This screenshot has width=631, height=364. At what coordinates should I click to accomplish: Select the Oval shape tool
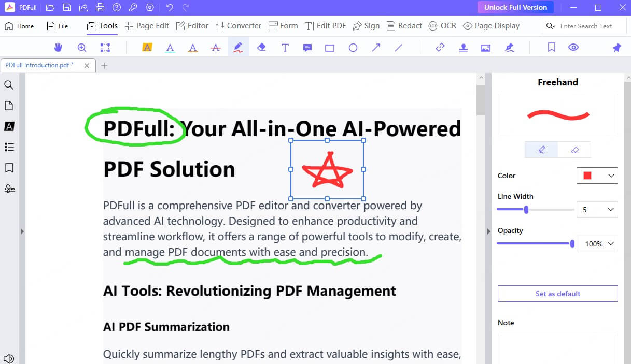click(x=353, y=47)
